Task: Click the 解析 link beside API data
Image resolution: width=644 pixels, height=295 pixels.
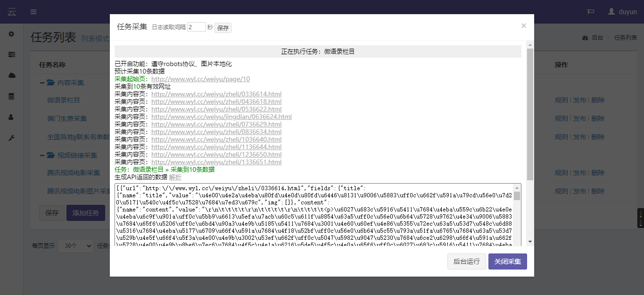Action: tap(175, 177)
